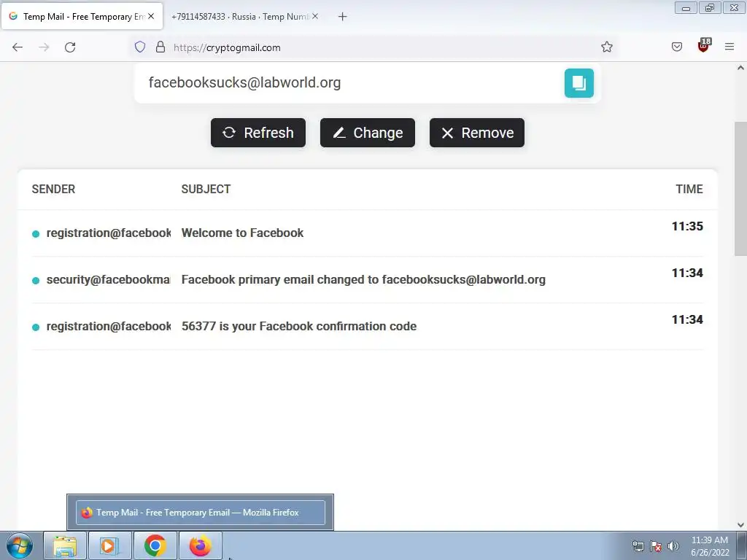
Task: Click the Firefox taskbar icon
Action: 200,545
